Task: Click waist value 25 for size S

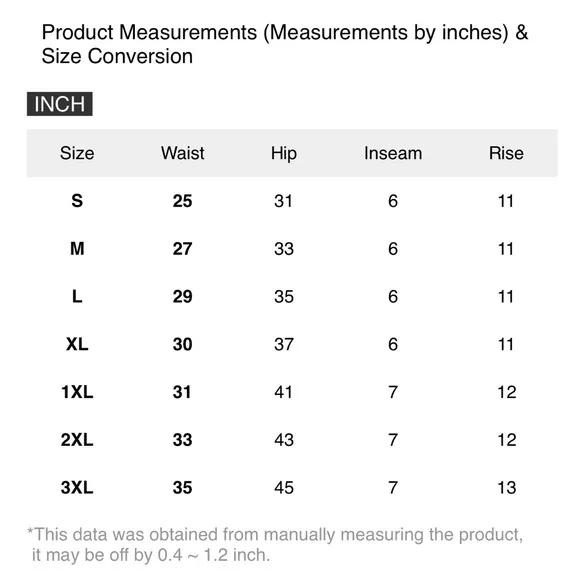Action: pyautogui.click(x=182, y=201)
